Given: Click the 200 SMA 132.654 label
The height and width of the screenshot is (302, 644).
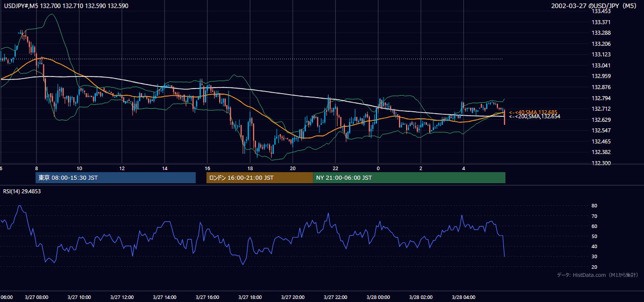Looking at the screenshot, I should tap(534, 116).
